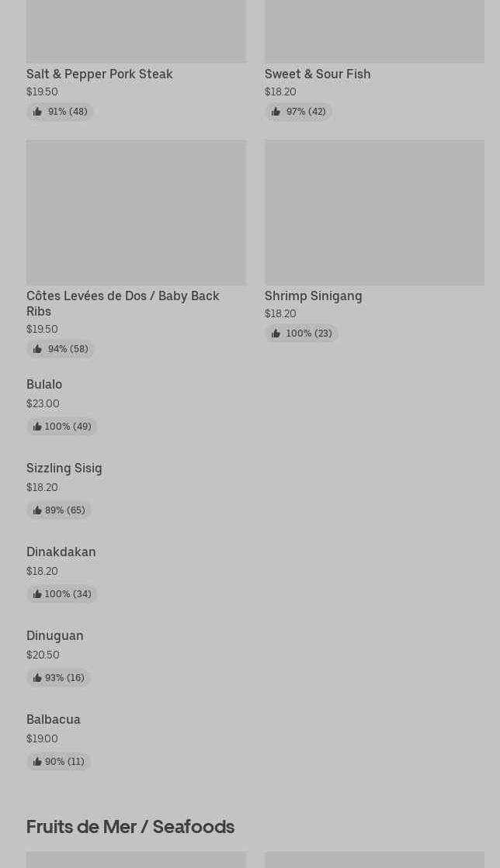Image resolution: width=500 pixels, height=868 pixels.
Task: Select the Bulalo menu item
Action: [x=44, y=384]
